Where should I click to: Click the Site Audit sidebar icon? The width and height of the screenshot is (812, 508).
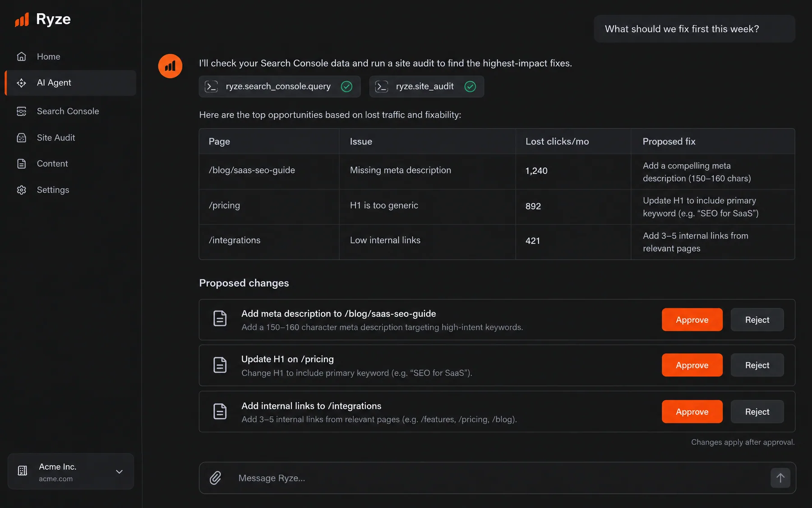(x=22, y=138)
